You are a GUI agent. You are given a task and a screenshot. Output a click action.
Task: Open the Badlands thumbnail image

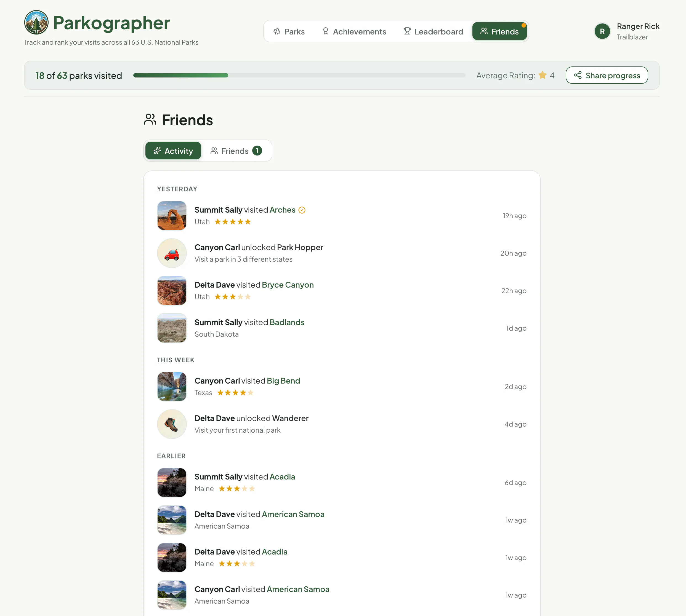pos(172,328)
